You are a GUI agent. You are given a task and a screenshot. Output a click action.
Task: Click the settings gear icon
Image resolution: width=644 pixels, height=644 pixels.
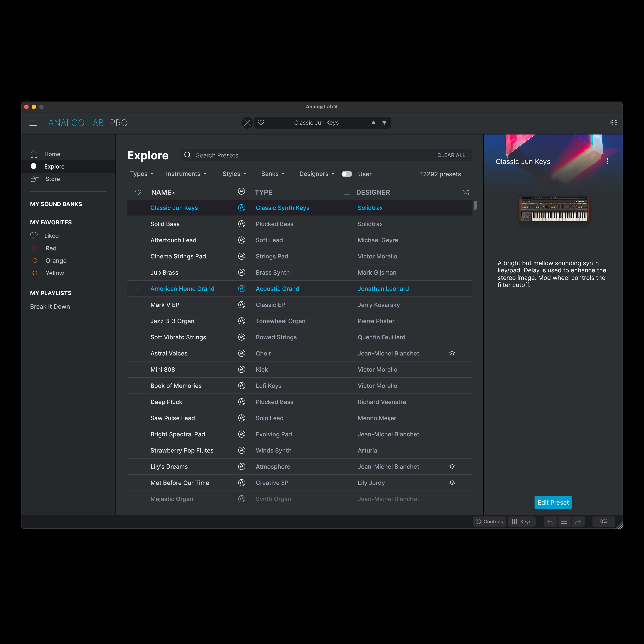(614, 123)
